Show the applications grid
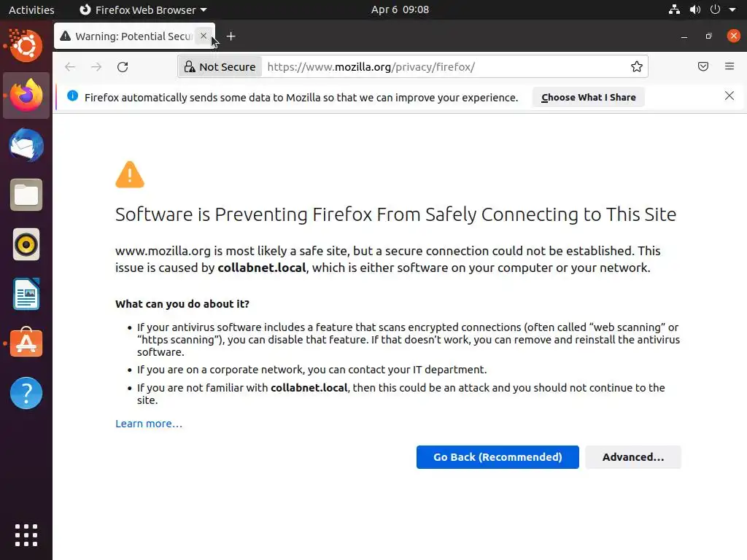The image size is (747, 560). [x=26, y=534]
